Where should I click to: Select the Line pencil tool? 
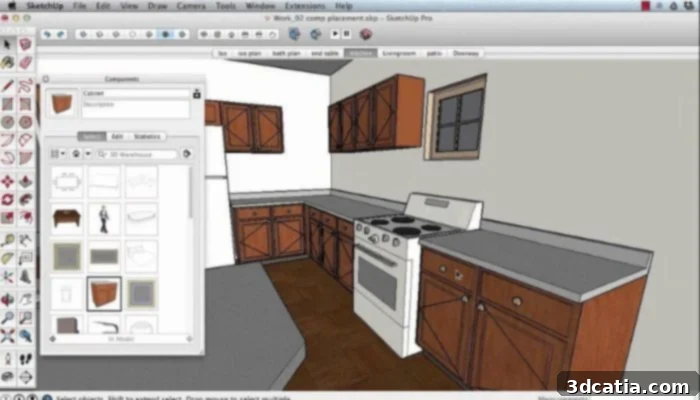click(7, 86)
